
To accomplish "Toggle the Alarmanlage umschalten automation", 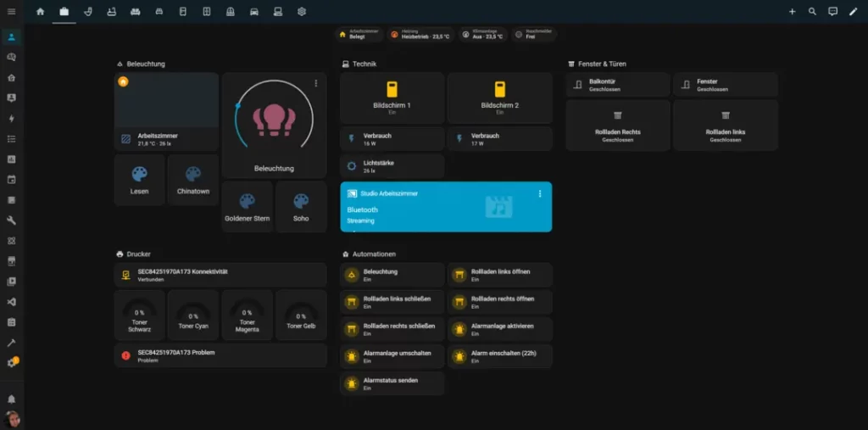I will pyautogui.click(x=392, y=356).
